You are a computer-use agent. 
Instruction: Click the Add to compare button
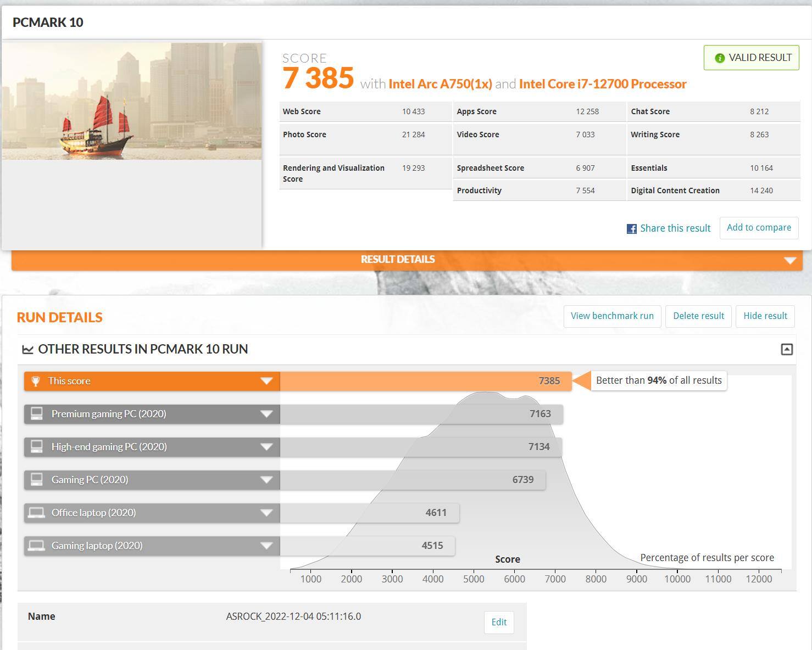[759, 228]
